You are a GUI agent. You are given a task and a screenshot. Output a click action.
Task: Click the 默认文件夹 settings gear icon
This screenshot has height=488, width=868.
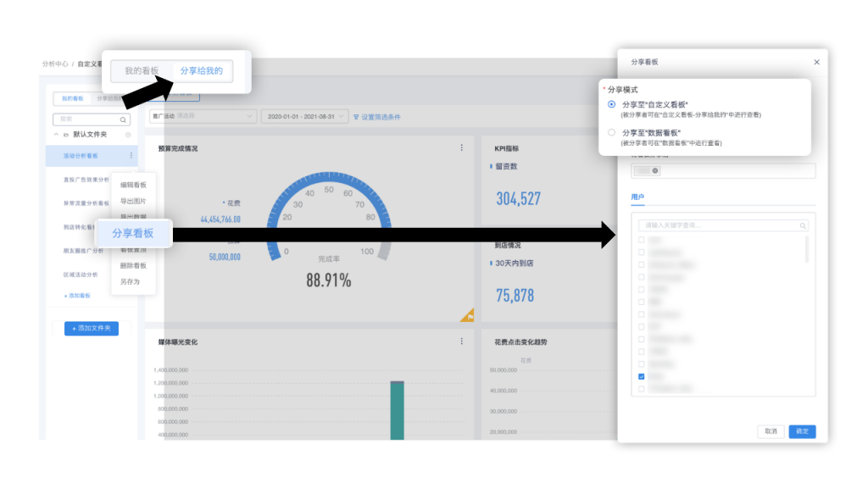pos(128,135)
